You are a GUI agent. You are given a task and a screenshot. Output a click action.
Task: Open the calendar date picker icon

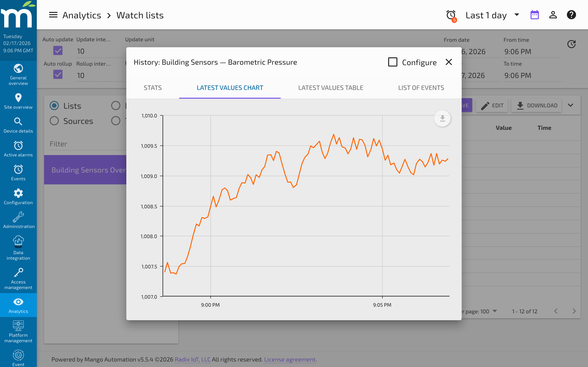535,15
